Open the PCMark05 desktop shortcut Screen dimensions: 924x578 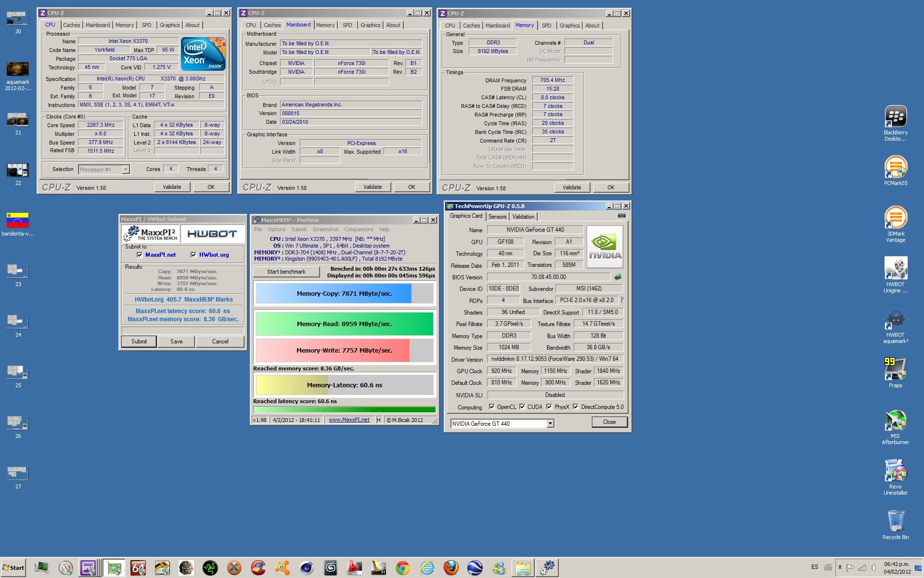pyautogui.click(x=896, y=171)
